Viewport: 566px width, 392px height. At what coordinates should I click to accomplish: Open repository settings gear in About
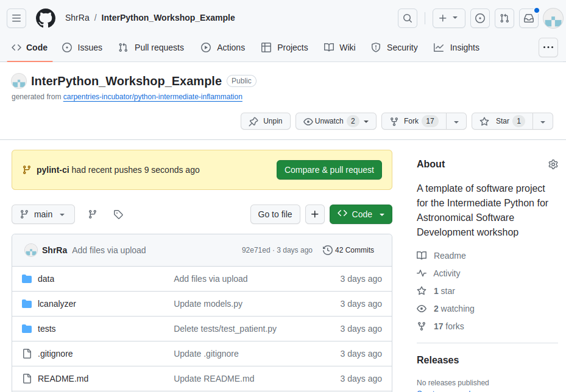point(553,164)
